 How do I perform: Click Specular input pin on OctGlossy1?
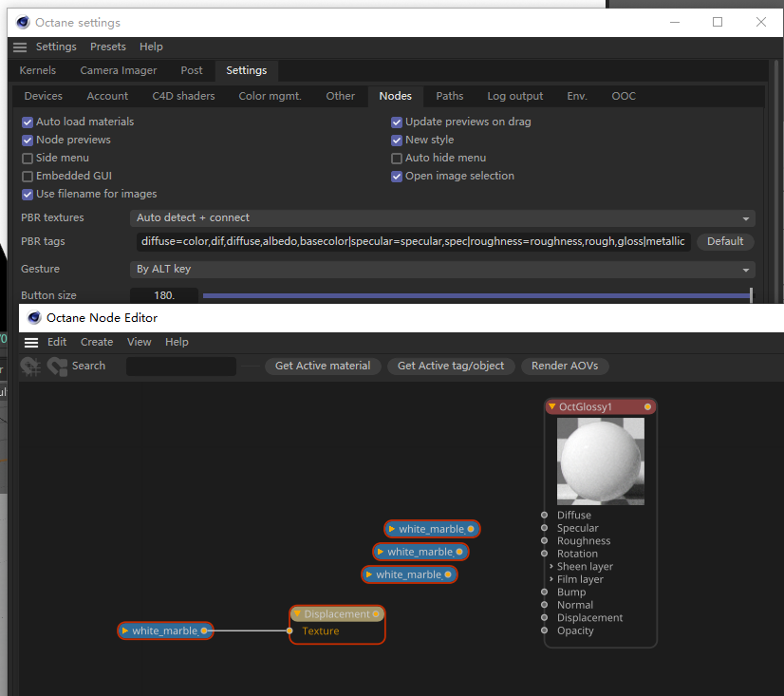coord(544,528)
